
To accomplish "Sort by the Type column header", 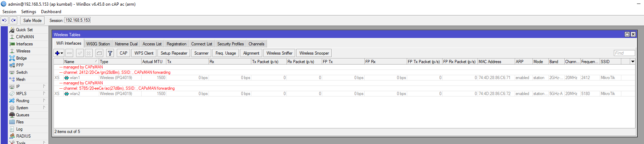I will [x=120, y=62].
